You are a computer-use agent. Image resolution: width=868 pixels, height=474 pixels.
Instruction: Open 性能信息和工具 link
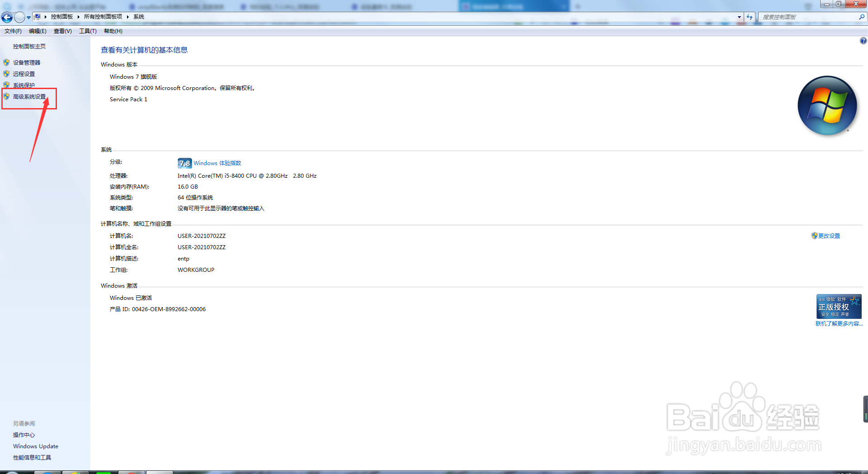click(x=32, y=458)
